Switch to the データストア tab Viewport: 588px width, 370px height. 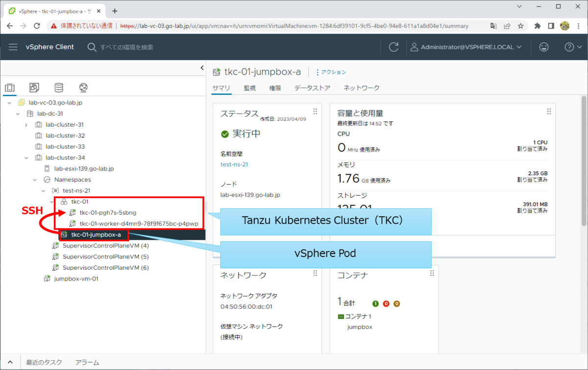point(312,88)
